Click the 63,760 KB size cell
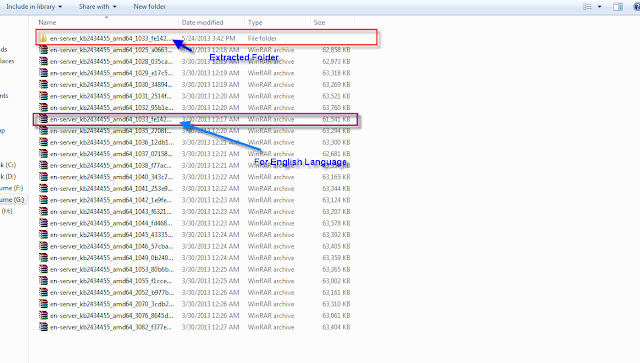This screenshot has height=363, width=640. (336, 107)
